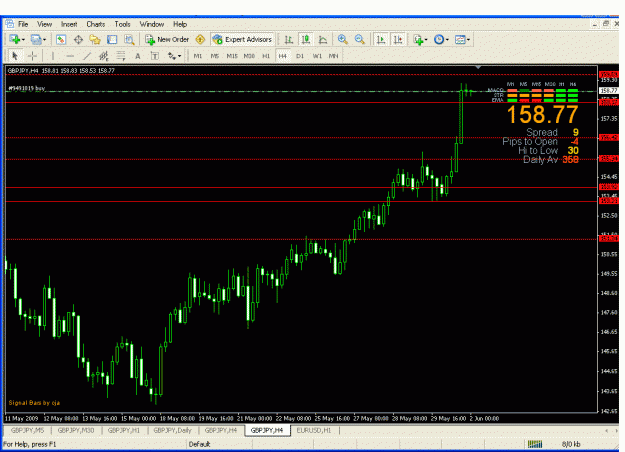Open the Periods clock dropdown
This screenshot has height=452, width=625.
441,39
